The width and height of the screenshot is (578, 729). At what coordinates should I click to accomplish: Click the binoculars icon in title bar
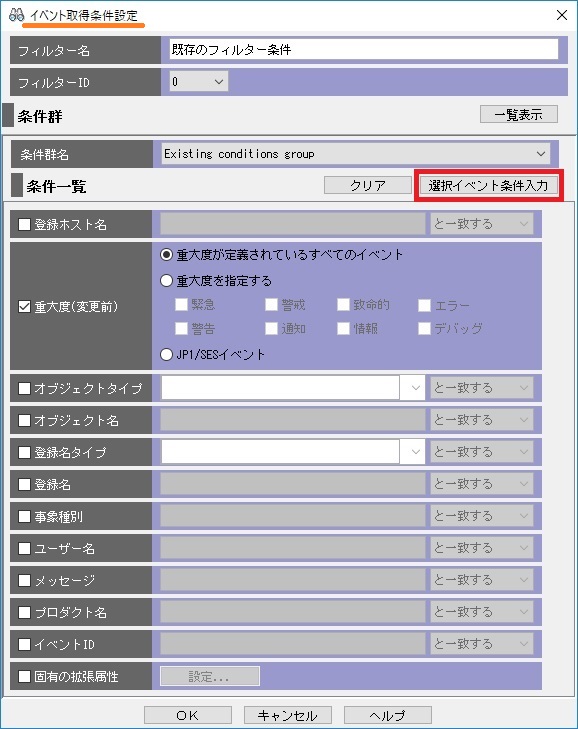(16, 15)
